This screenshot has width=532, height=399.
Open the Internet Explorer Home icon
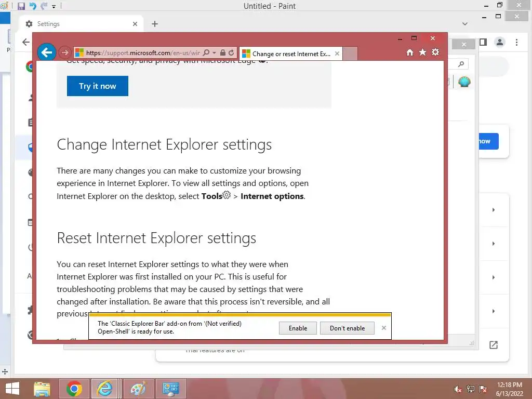coord(410,52)
